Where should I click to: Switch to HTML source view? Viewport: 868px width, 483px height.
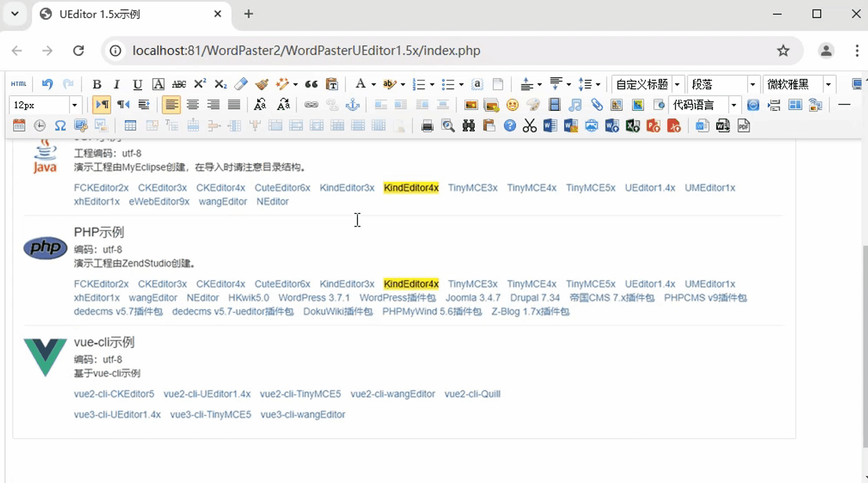[19, 84]
